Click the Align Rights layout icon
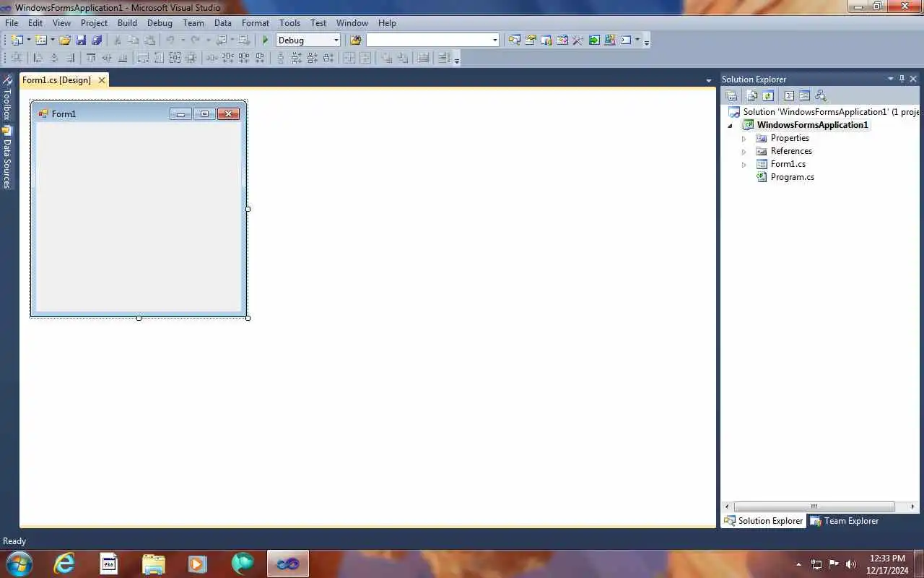Viewport: 924px width, 578px height. coord(70,58)
